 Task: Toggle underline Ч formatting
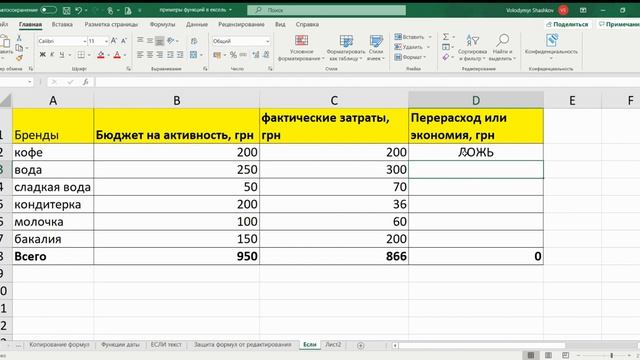click(62, 55)
